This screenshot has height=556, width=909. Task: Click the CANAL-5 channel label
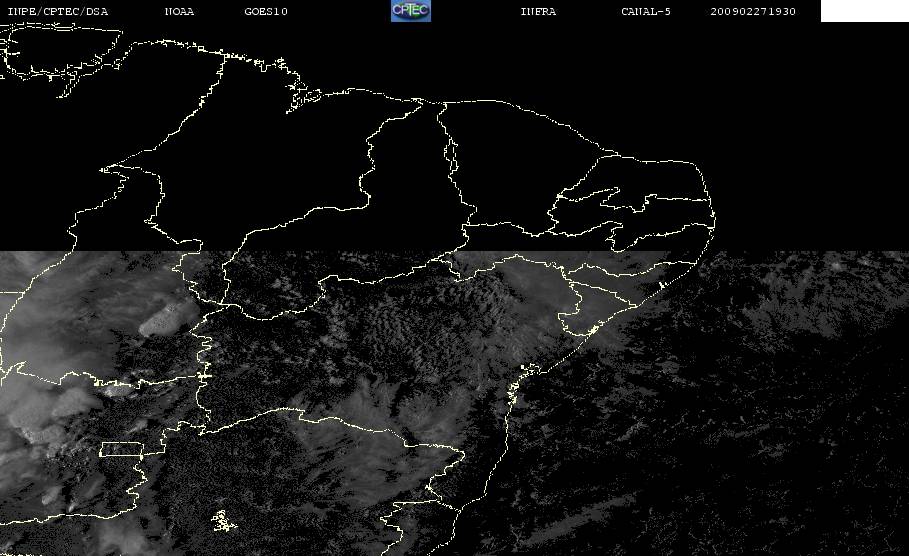click(x=646, y=12)
